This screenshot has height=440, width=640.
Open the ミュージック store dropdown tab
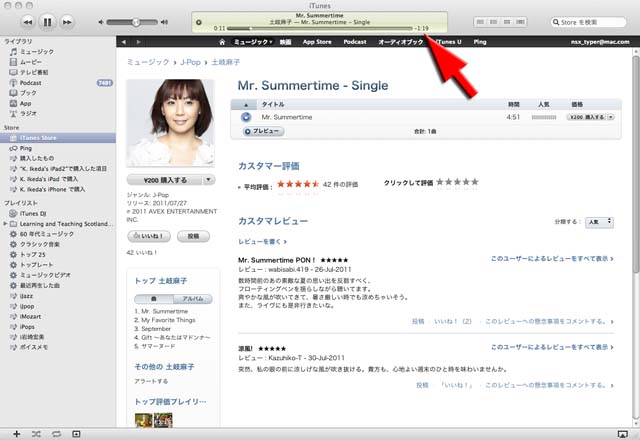(x=253, y=42)
